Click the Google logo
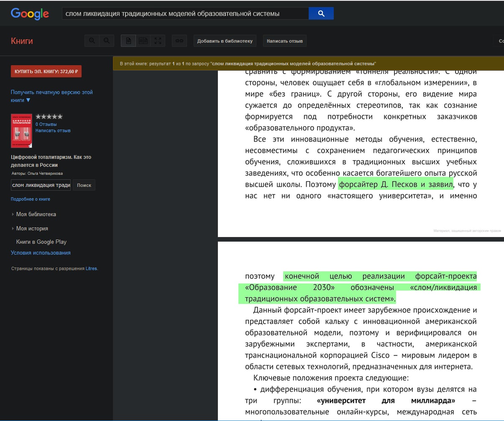The height and width of the screenshot is (421, 504). (30, 14)
